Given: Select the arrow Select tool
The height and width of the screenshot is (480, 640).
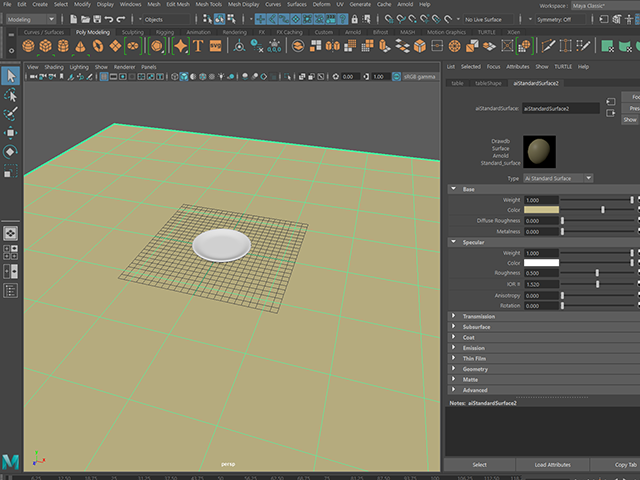Looking at the screenshot, I should 11,76.
